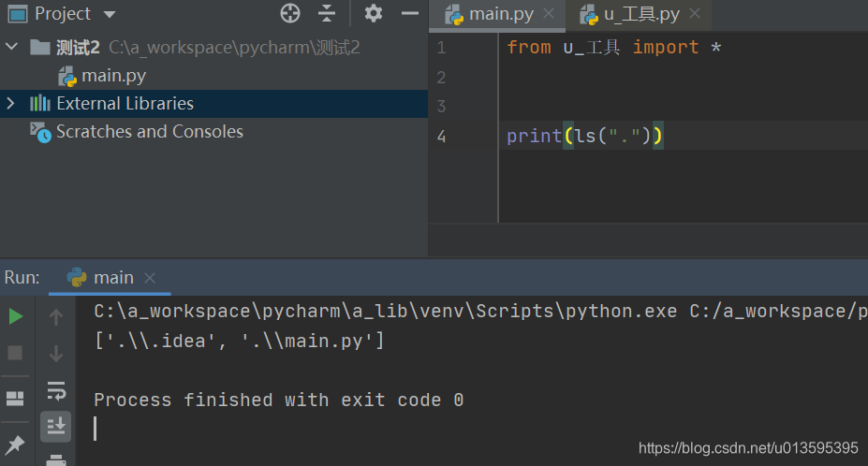
Task: Click the 'import' keyword on line 1
Action: point(666,48)
